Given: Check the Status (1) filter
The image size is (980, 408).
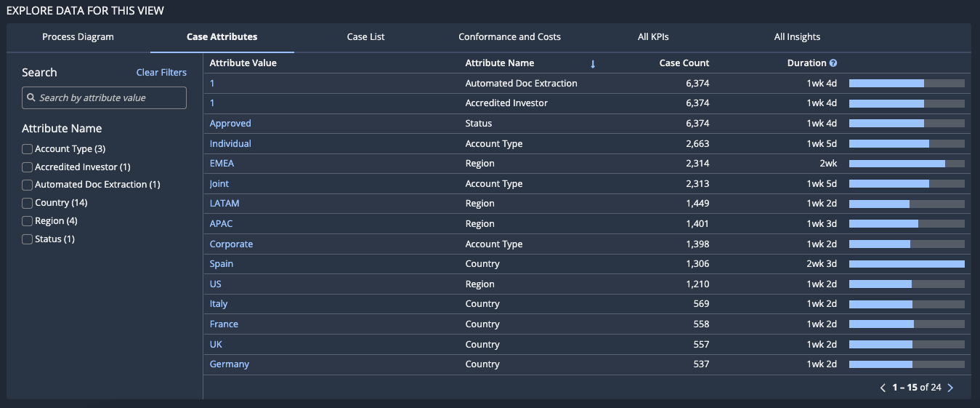Looking at the screenshot, I should pos(27,239).
